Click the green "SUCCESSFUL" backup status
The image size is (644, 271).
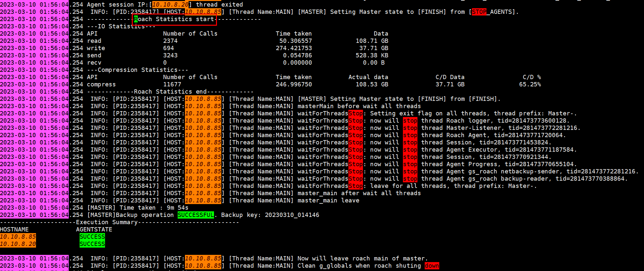coord(196,215)
